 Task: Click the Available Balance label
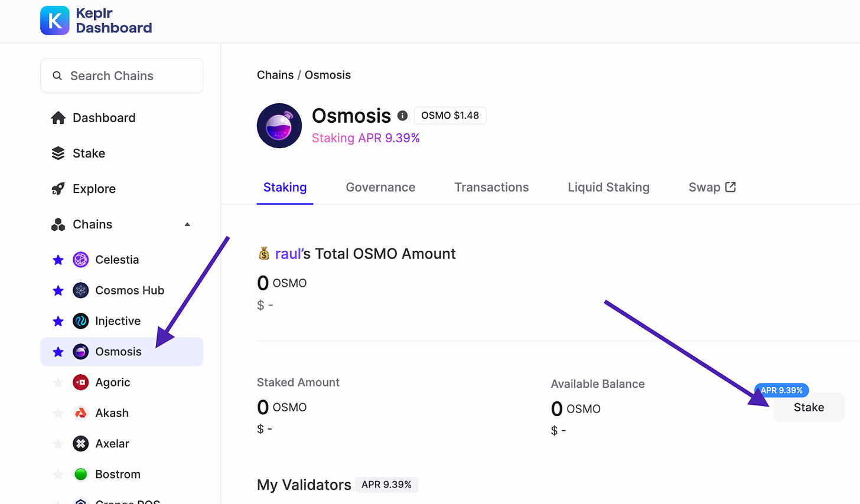[598, 384]
